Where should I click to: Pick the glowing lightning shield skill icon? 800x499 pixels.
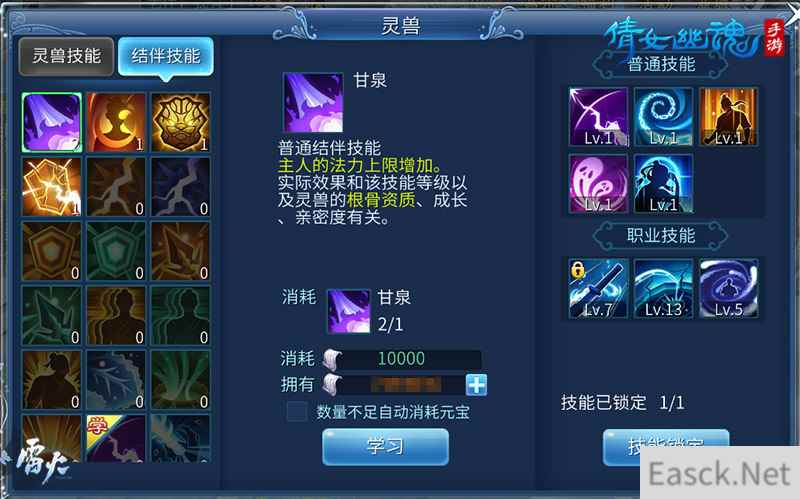pyautogui.click(x=52, y=187)
